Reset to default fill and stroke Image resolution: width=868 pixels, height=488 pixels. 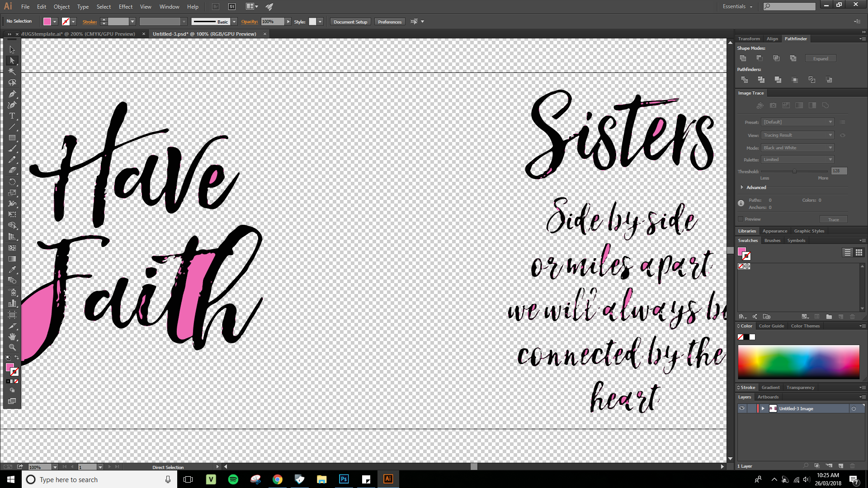[x=8, y=358]
